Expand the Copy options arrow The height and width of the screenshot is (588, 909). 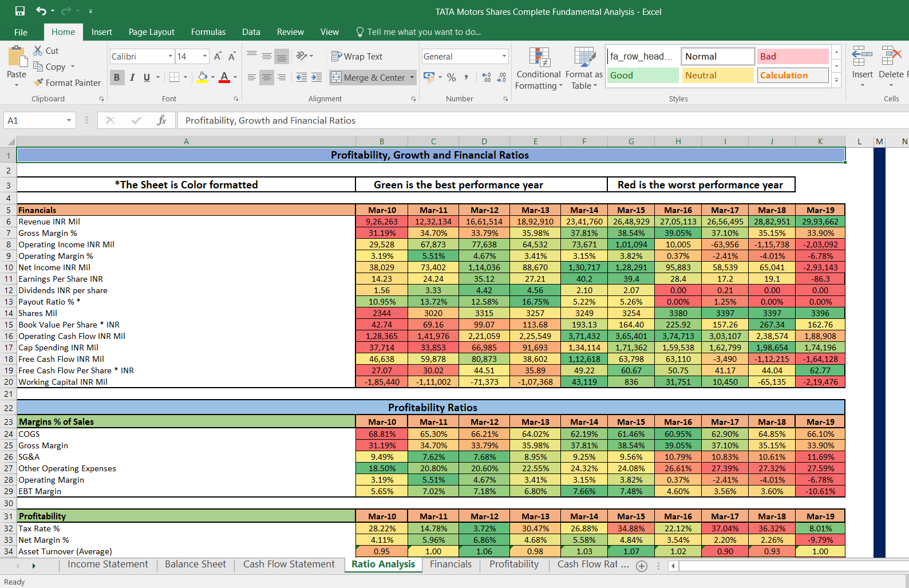click(73, 66)
